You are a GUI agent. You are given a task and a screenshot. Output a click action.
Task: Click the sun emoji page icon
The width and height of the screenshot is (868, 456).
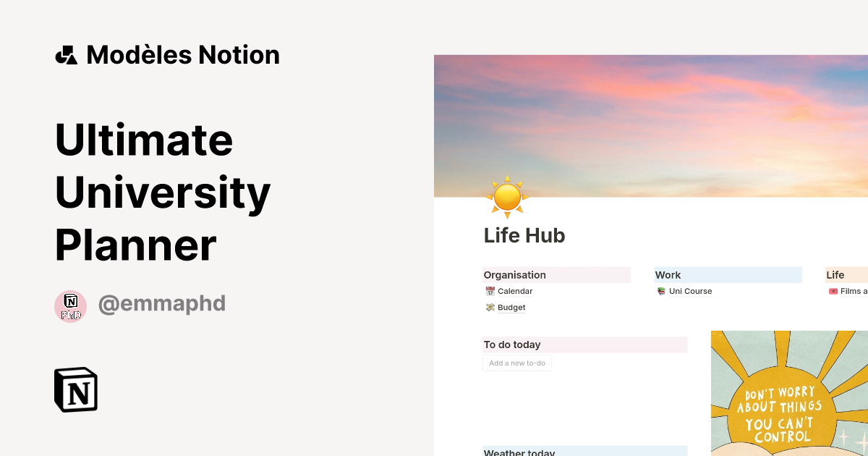506,197
